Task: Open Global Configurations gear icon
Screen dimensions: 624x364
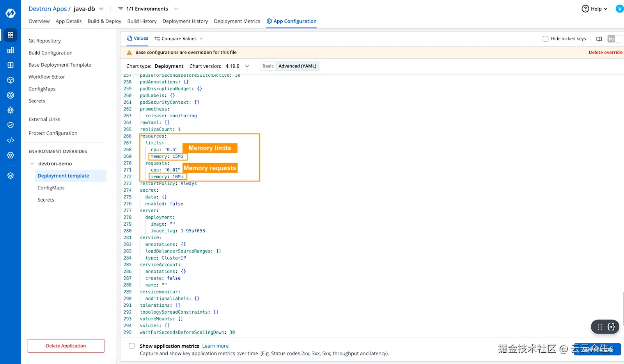Action: (x=10, y=155)
